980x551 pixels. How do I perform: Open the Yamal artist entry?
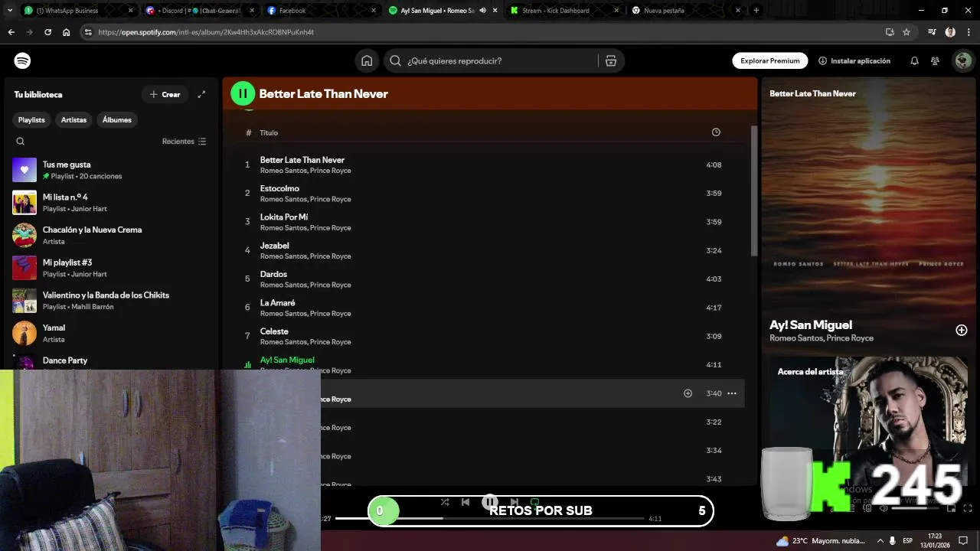111,333
